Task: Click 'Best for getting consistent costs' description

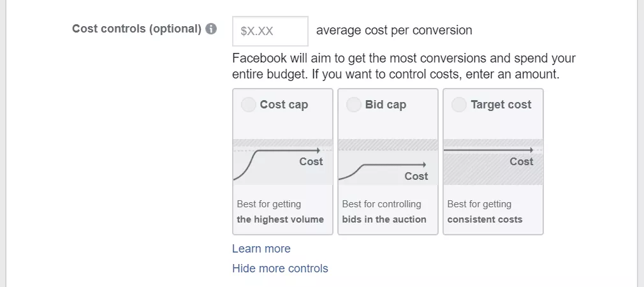Action: tap(485, 212)
